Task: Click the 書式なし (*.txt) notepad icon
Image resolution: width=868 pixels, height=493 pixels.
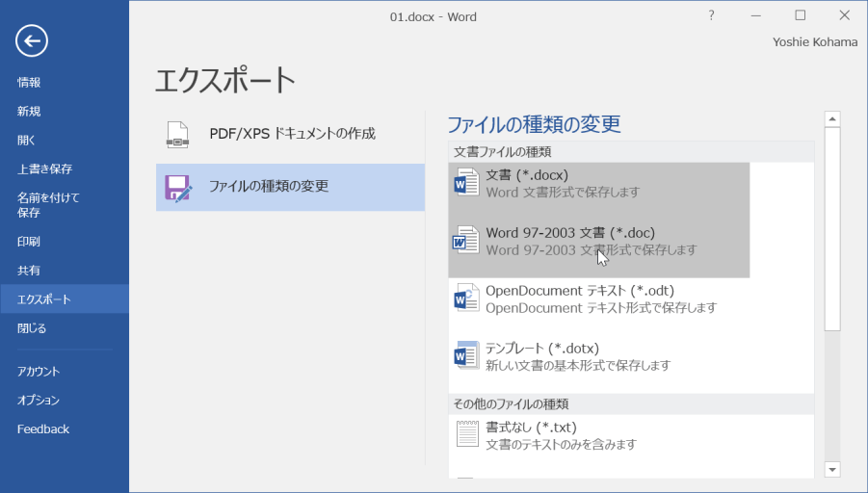Action: click(x=467, y=434)
